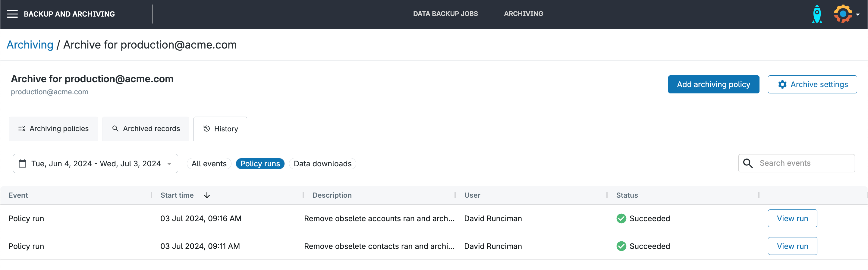Click the calendar icon in date picker
Image resolution: width=868 pixels, height=270 pixels.
coord(23,164)
